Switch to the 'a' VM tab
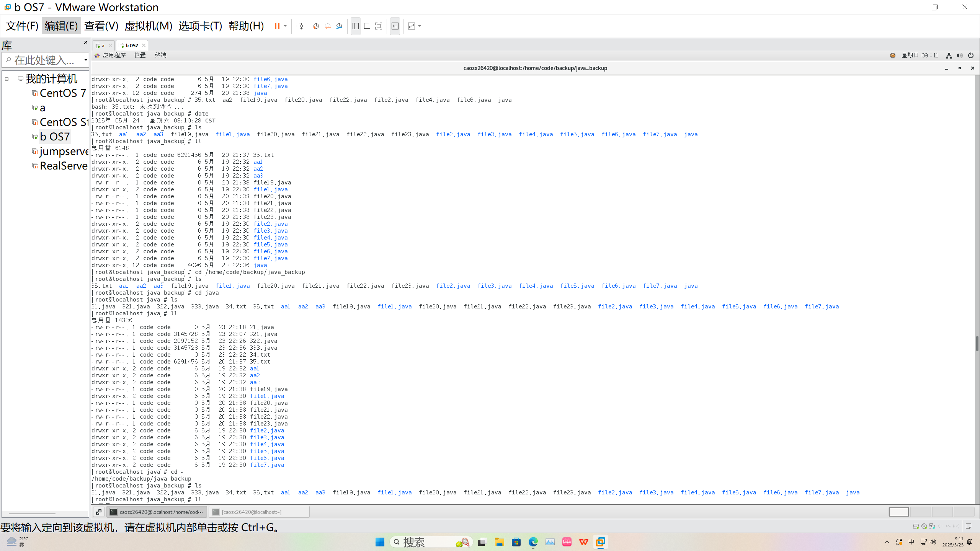 pos(101,45)
